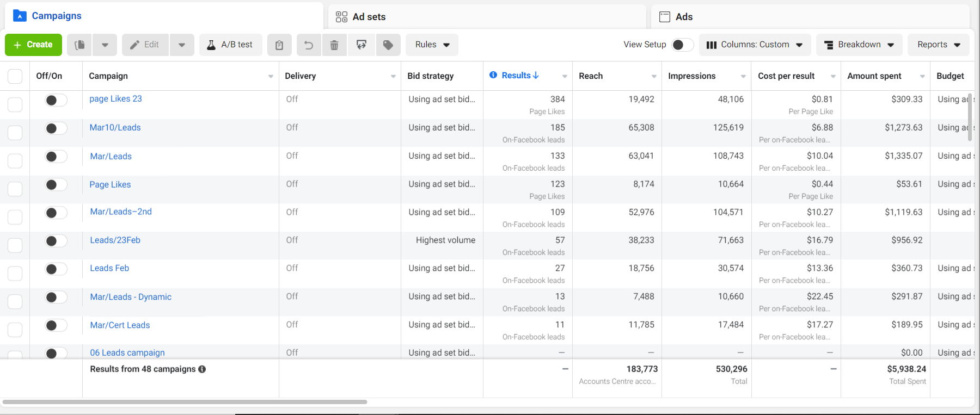Sort by the Amount spent column header
The height and width of the screenshot is (415, 980).
coord(874,76)
